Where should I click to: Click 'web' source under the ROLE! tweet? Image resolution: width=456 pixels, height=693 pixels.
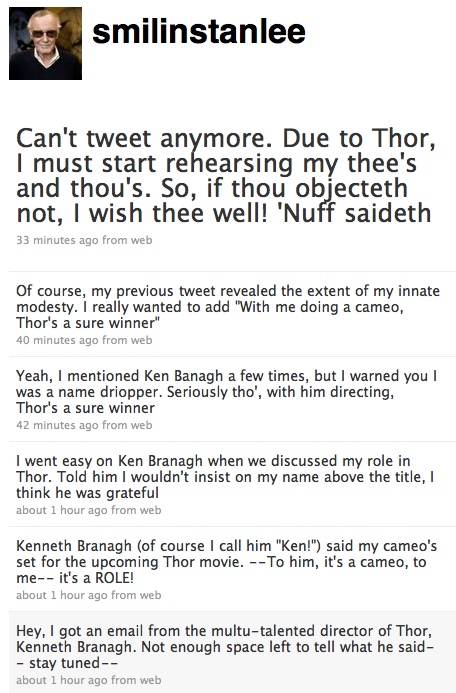pos(150,595)
